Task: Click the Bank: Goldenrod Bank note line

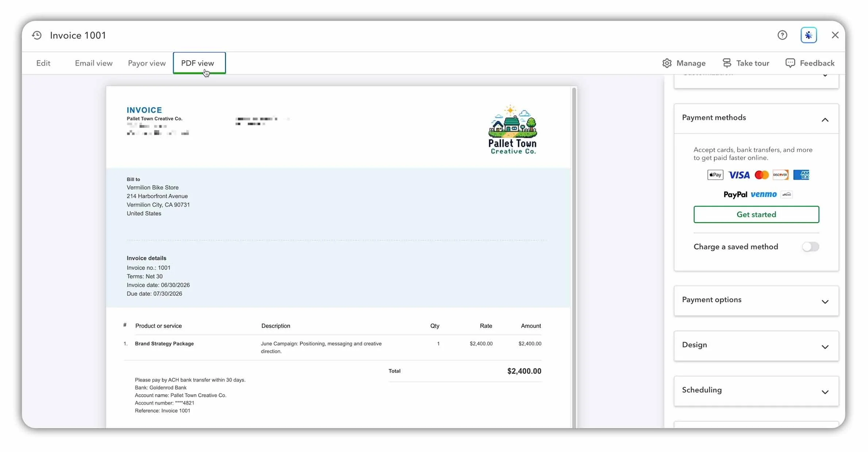Action: (x=161, y=388)
